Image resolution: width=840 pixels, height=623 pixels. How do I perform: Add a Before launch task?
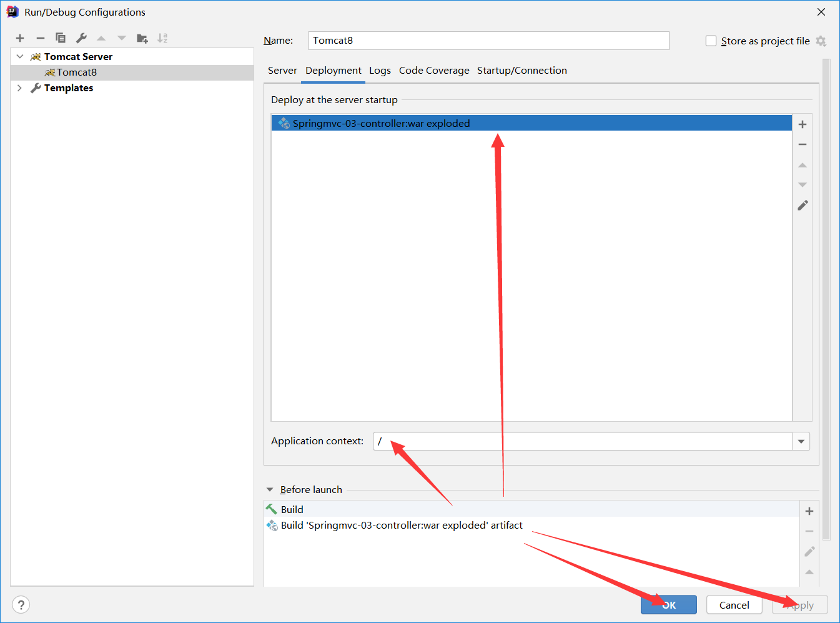[x=809, y=511]
